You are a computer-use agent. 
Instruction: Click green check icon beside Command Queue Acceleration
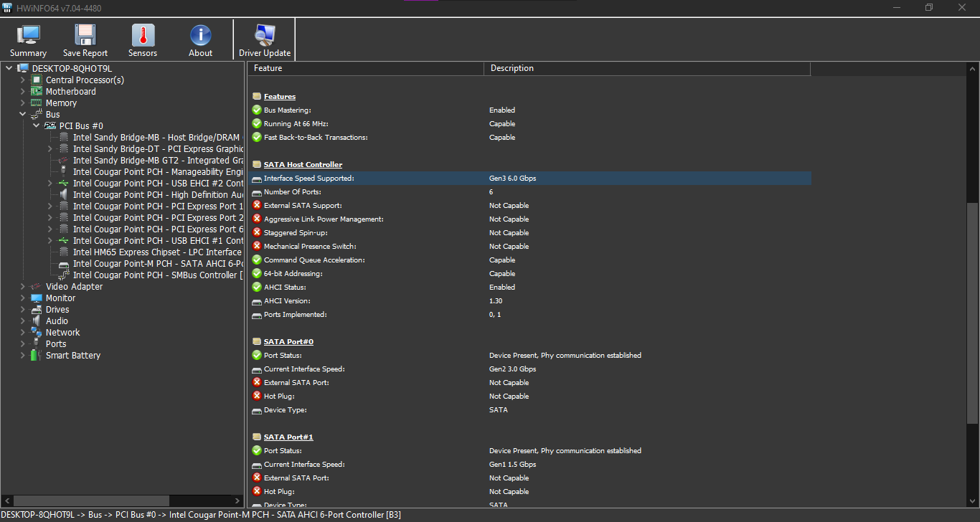tap(257, 260)
